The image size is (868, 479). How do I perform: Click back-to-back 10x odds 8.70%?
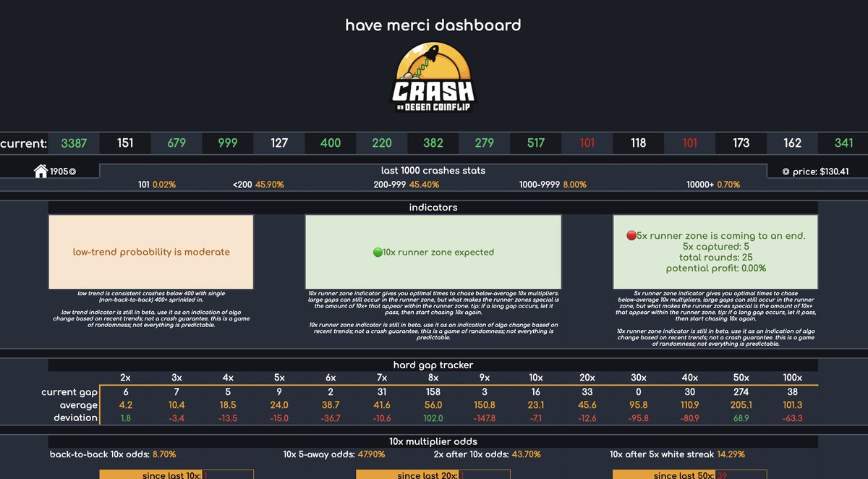tap(113, 454)
